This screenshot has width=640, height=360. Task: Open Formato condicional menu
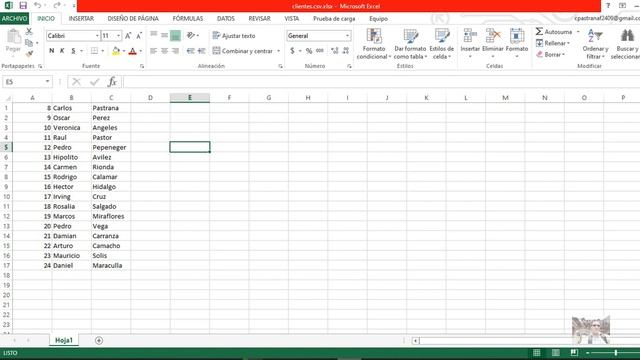pos(374,44)
